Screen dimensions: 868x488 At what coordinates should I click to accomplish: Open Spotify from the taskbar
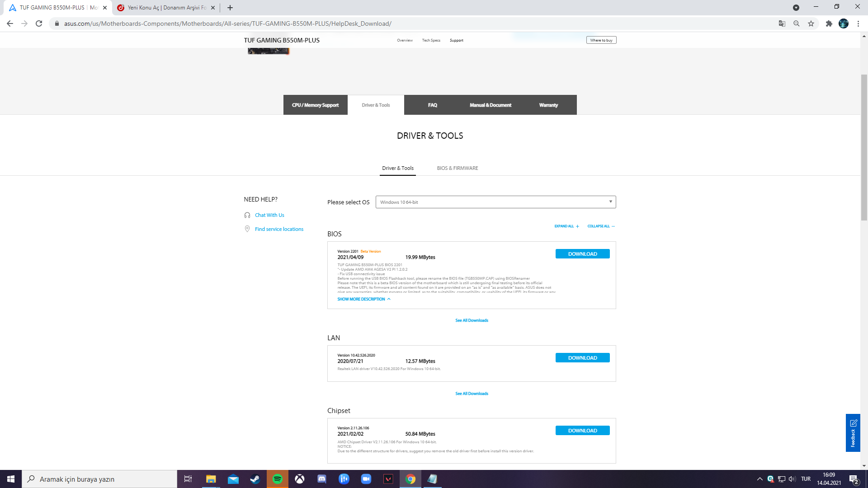[278, 479]
